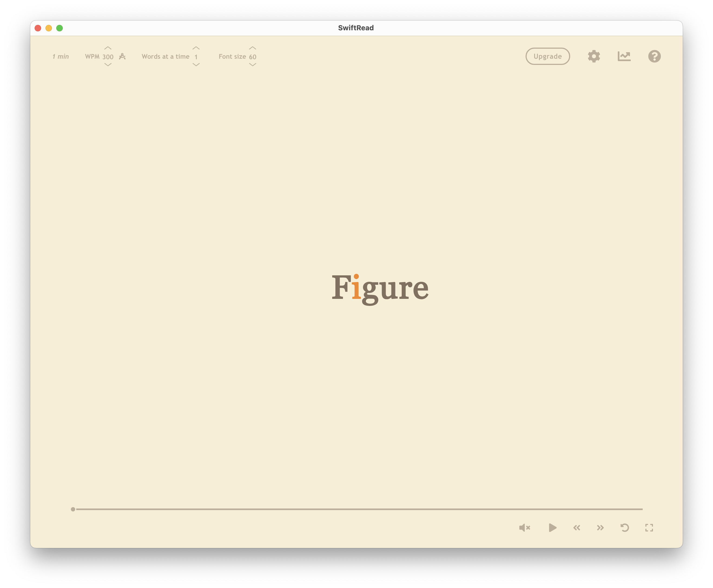Image resolution: width=713 pixels, height=588 pixels.
Task: Increase WPM with the up chevron
Action: tap(108, 48)
